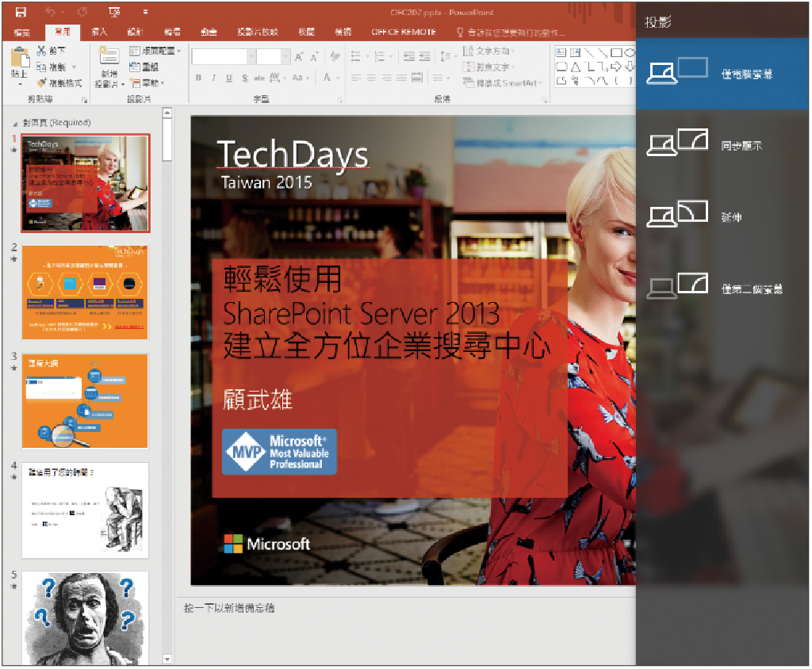Open the Align Text (對齊文字) dropdown
This screenshot has width=812, height=669.
click(x=488, y=67)
